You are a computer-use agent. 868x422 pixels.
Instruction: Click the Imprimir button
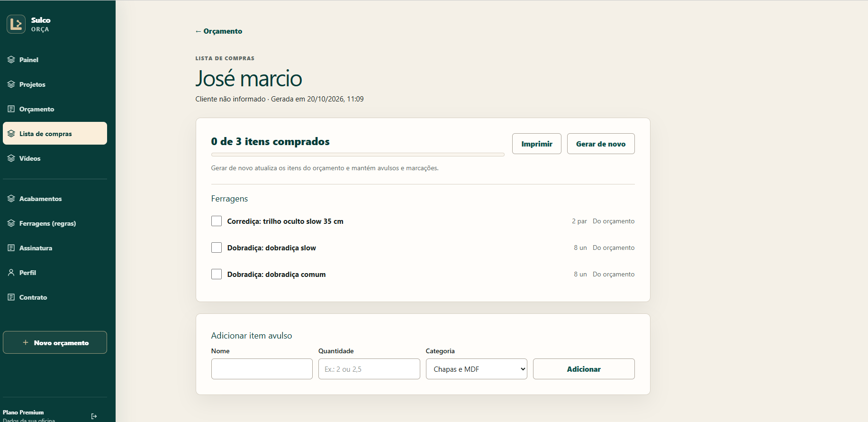click(537, 144)
